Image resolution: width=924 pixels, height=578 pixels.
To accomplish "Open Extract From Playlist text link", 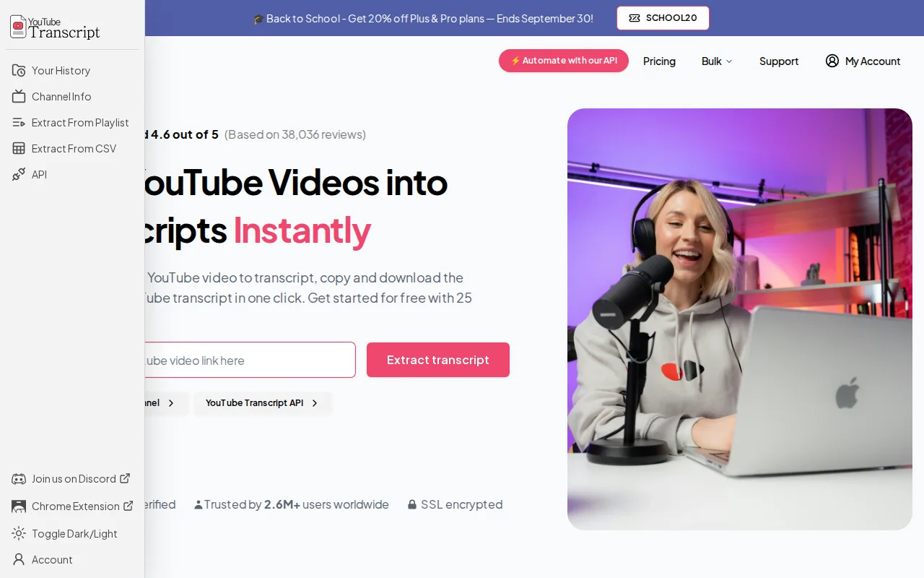I will click(80, 123).
